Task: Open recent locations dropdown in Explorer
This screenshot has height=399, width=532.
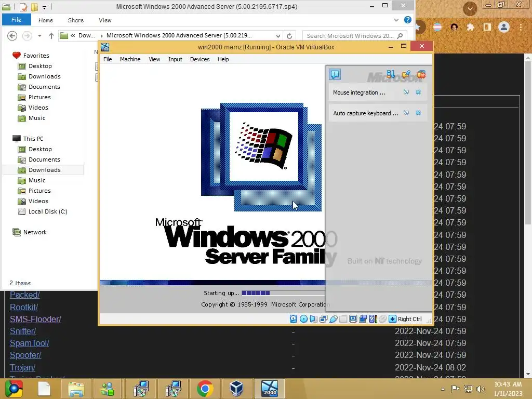Action: coord(39,36)
